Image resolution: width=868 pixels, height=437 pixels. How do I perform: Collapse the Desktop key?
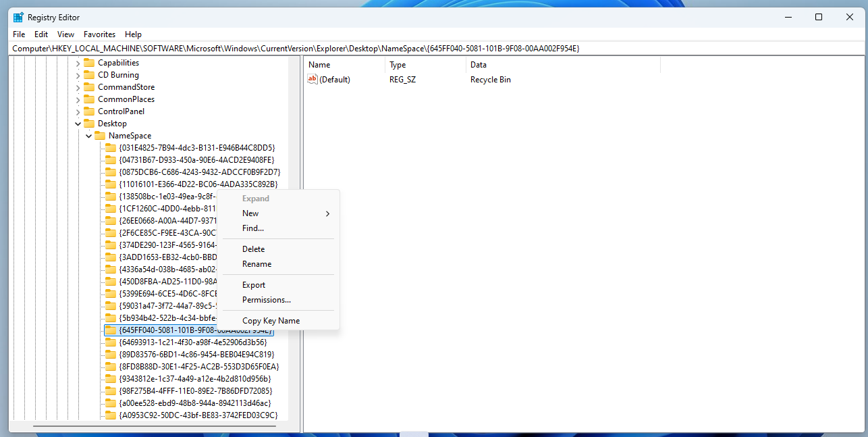(x=78, y=124)
